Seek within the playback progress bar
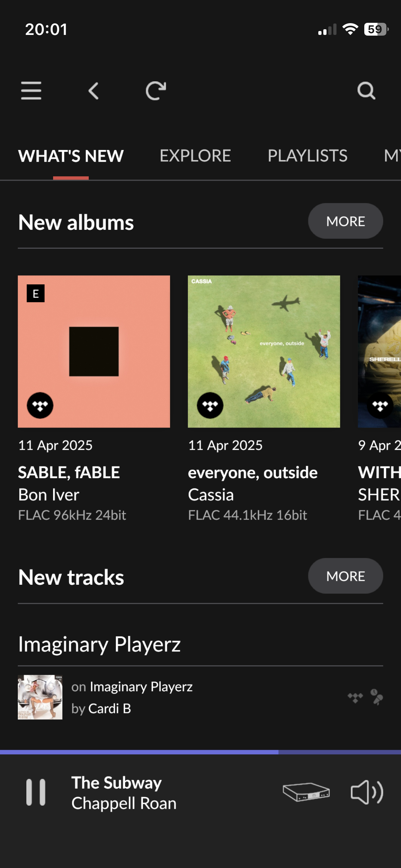This screenshot has height=868, width=401. 200,752
